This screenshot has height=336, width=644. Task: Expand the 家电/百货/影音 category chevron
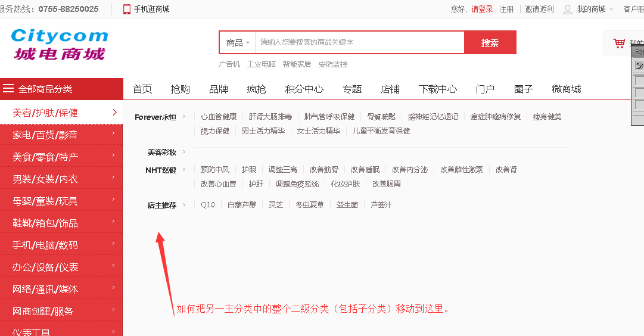click(114, 133)
